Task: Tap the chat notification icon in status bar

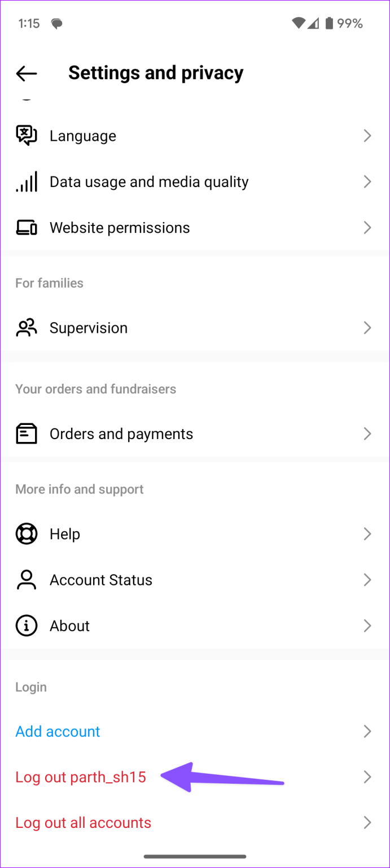Action: pyautogui.click(x=56, y=24)
